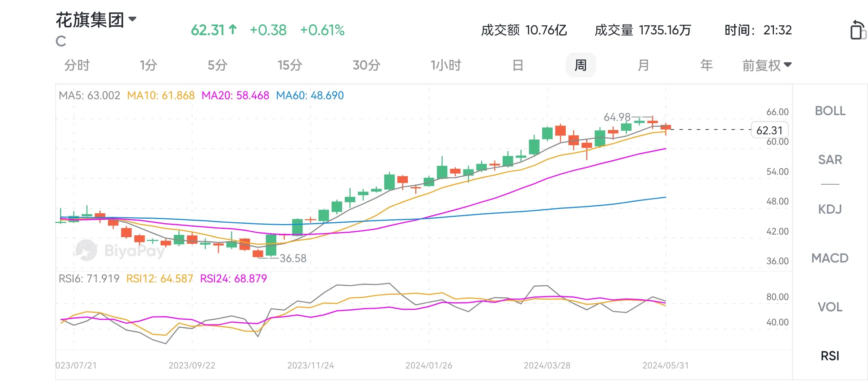Select the 30分 interval tab
The height and width of the screenshot is (391, 868).
coord(366,66)
